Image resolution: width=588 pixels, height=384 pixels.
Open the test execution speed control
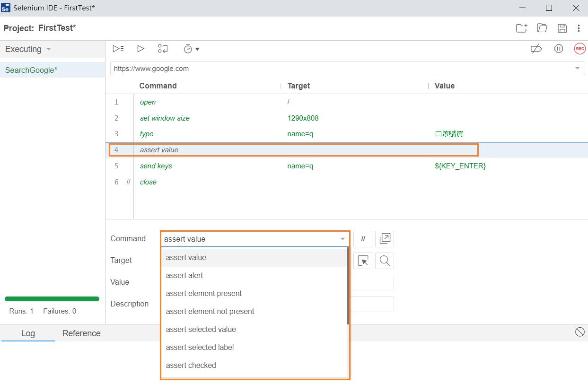[x=191, y=49]
